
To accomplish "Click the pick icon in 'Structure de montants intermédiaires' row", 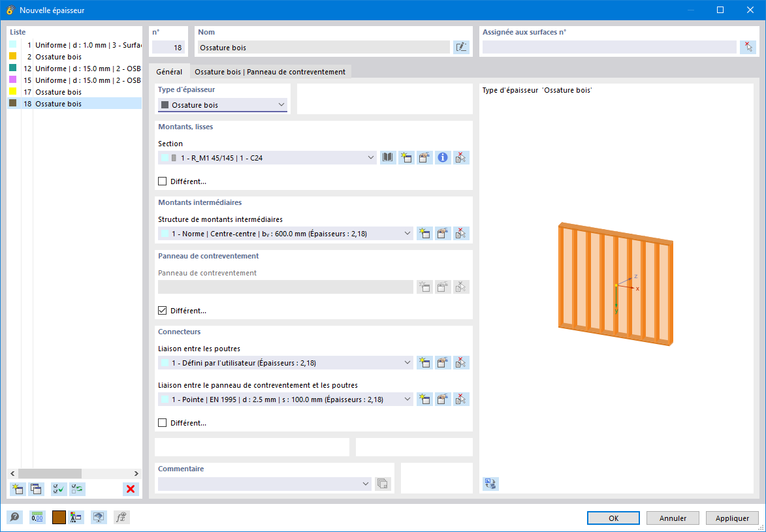I will [461, 234].
